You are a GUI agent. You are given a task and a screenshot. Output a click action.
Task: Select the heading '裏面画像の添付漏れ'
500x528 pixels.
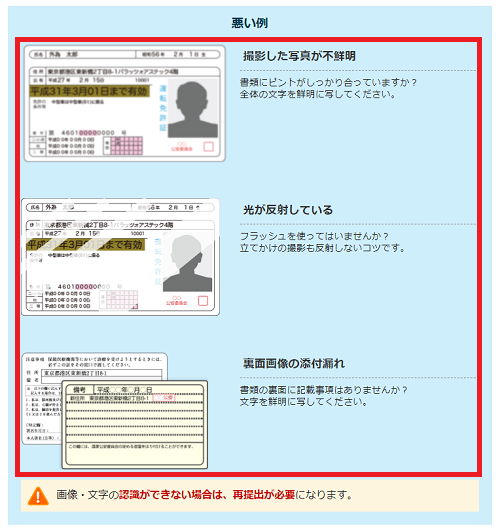(294, 363)
